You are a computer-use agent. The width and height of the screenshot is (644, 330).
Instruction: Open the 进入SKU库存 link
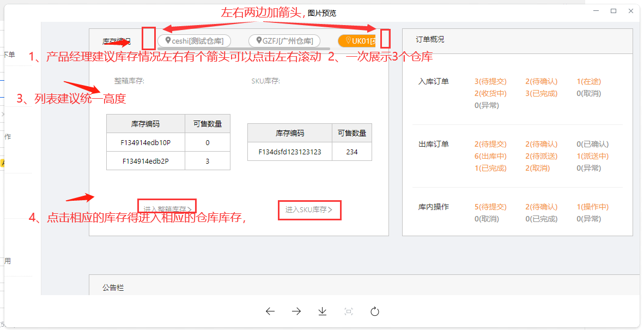click(x=309, y=209)
